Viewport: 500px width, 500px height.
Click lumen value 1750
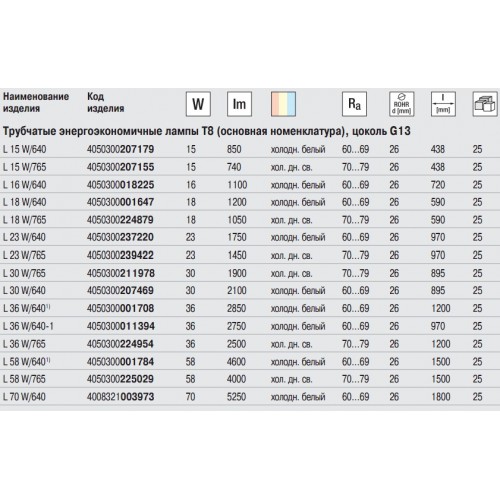237,237
